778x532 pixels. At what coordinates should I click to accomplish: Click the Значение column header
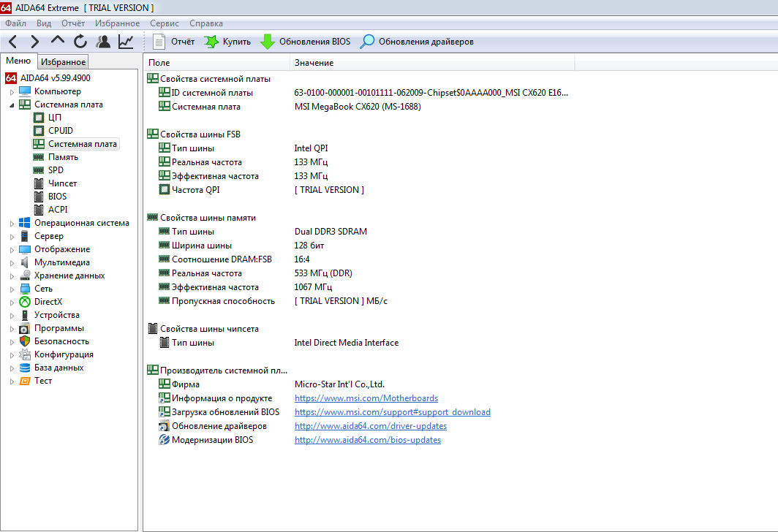point(432,63)
